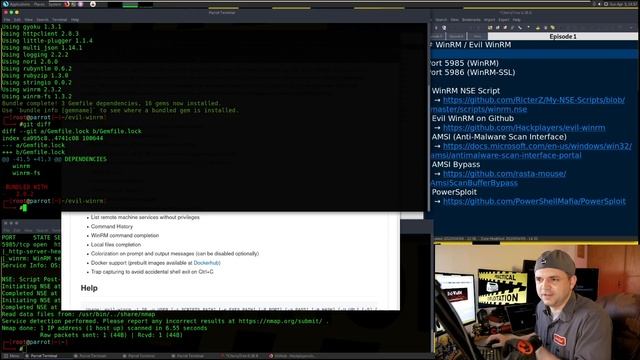Open the Places menu in top panel
Screen dimensions: 640x360
point(39,4)
